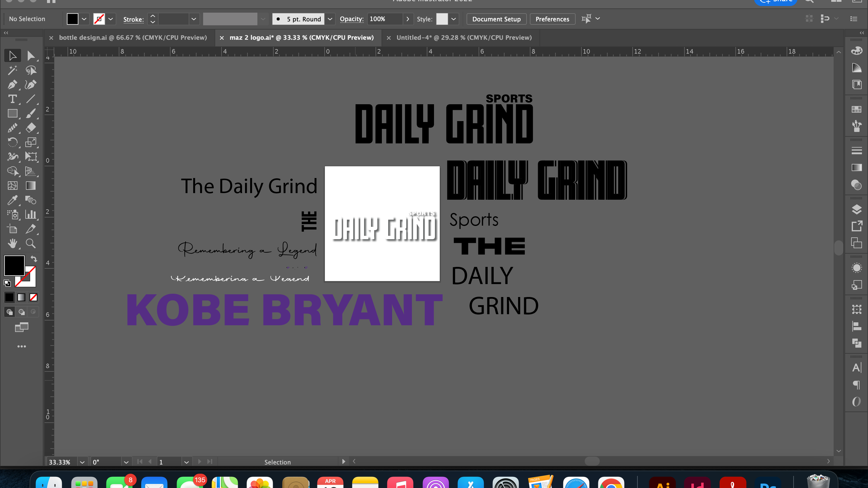Choose the Perspective Grid tool
Image resolution: width=868 pixels, height=488 pixels.
point(31,171)
